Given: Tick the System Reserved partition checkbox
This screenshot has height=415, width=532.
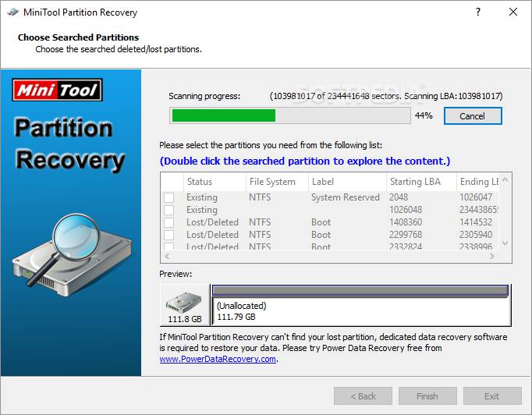Looking at the screenshot, I should [168, 197].
